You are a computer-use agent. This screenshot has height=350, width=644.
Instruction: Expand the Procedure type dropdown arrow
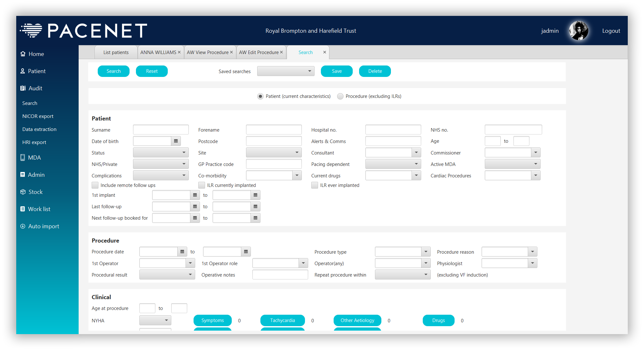point(426,252)
